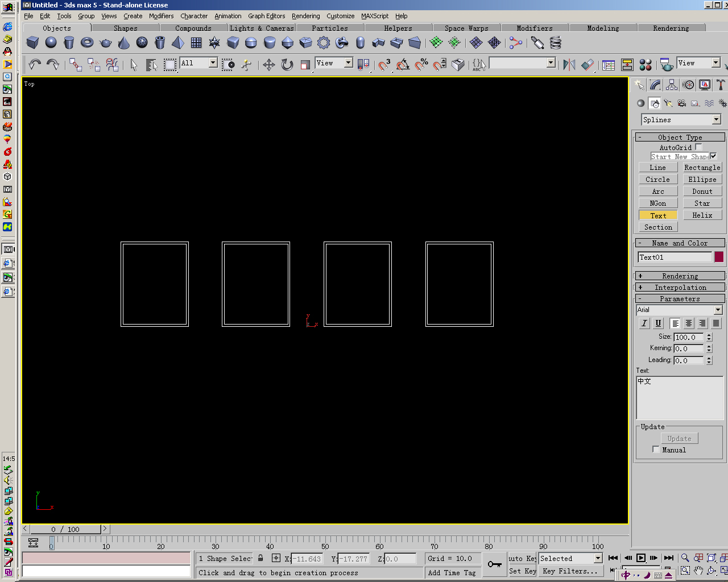Open the Material Editor spheres icon

click(645, 65)
